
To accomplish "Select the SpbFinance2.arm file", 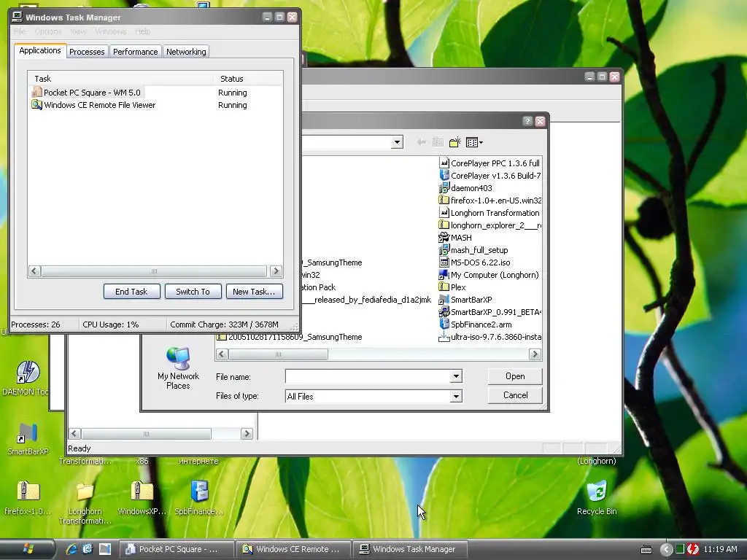I will [476, 324].
